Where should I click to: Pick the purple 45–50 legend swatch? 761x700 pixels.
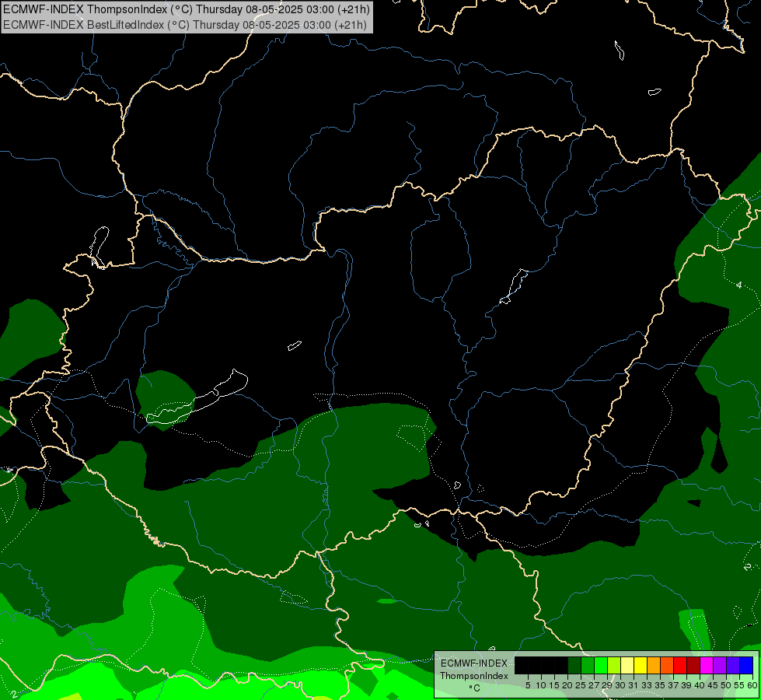pyautogui.click(x=720, y=665)
